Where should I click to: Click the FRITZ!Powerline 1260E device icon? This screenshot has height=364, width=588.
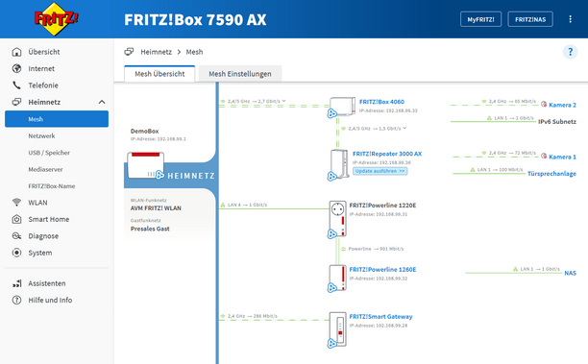pyautogui.click(x=337, y=279)
